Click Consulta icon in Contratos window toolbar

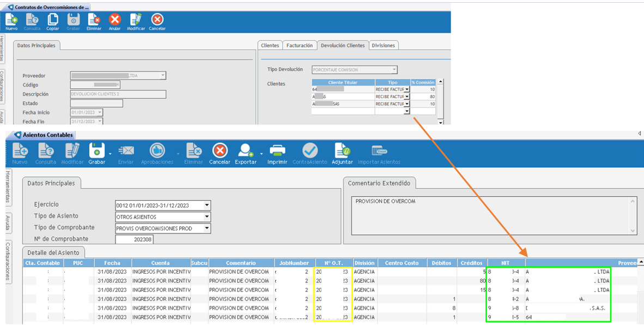[x=32, y=19]
